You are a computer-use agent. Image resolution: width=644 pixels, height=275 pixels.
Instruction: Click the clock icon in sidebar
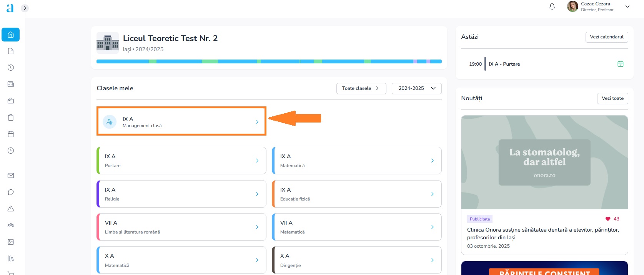pos(11,151)
